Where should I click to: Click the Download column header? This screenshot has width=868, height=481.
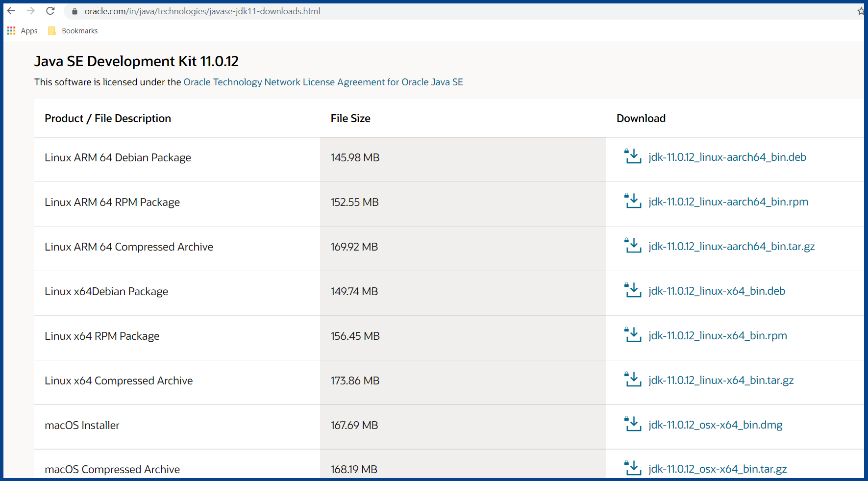pyautogui.click(x=641, y=118)
